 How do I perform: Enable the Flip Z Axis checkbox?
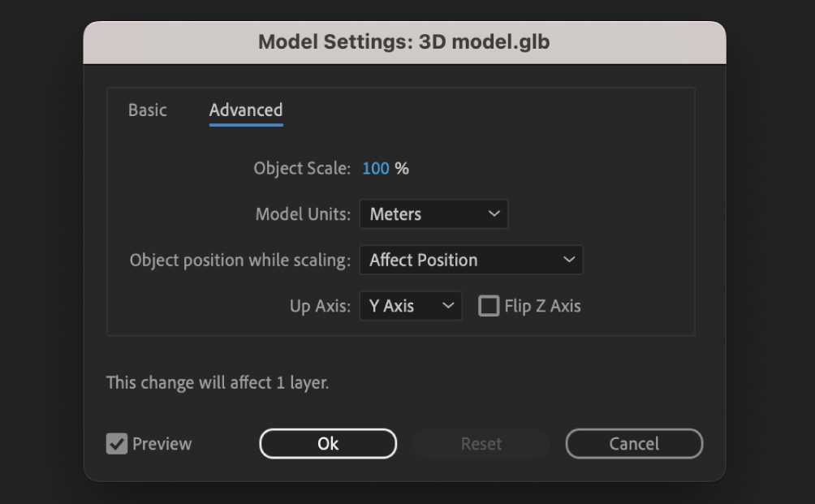click(x=490, y=306)
